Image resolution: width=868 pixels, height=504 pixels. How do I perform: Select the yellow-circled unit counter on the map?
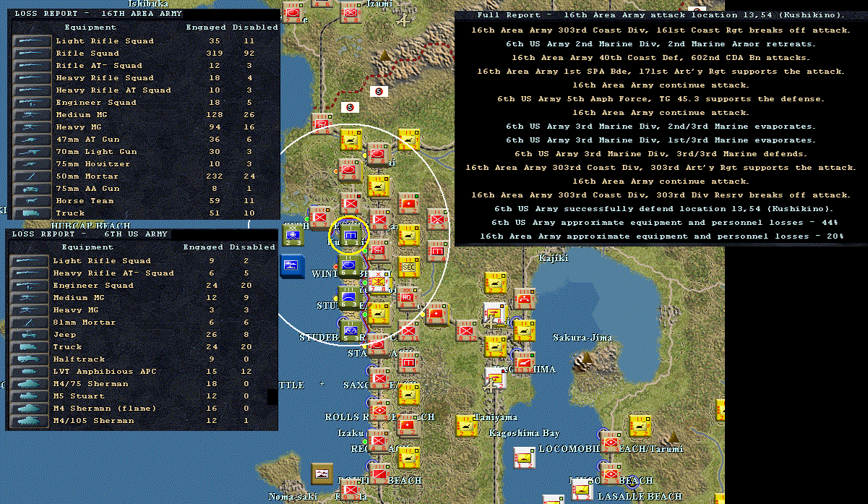point(349,235)
